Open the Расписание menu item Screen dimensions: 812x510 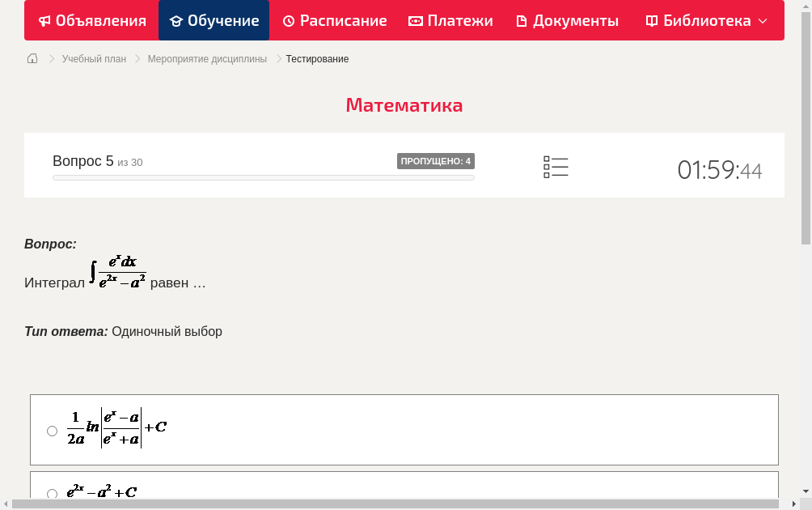click(334, 20)
